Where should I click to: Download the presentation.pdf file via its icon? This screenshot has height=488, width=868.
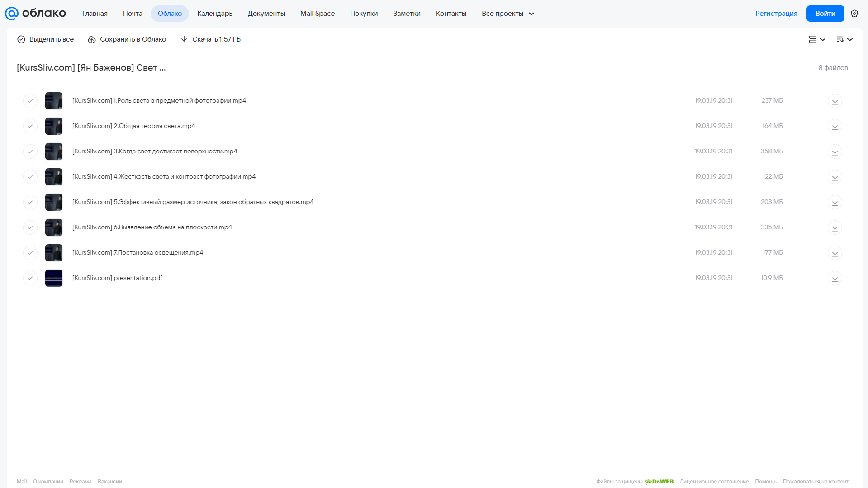pos(835,278)
